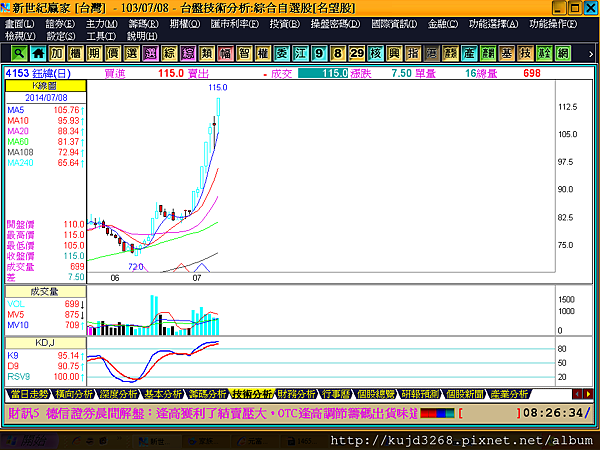
Task: Click the cyan 產 toolbar icon
Action: 470,53
